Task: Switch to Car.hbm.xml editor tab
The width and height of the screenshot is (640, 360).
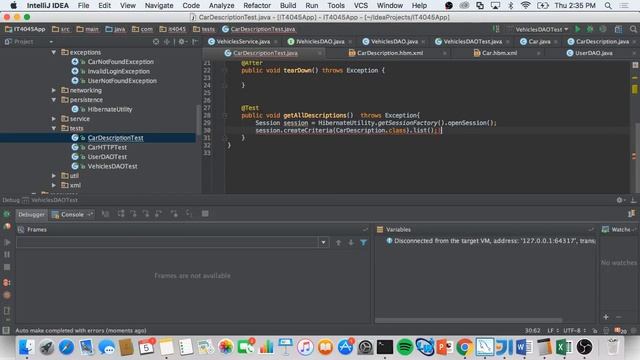Action: click(499, 53)
